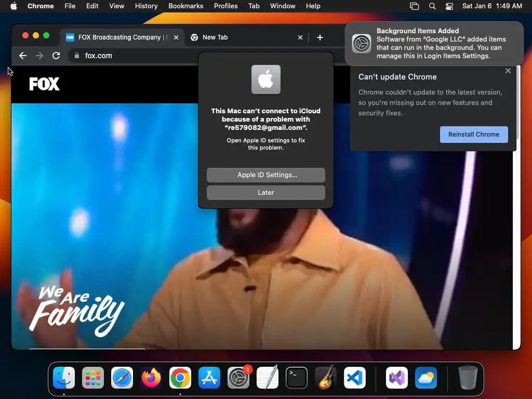Launch Terminal from the dock
Viewport: 532px width, 399px height.
click(x=297, y=377)
